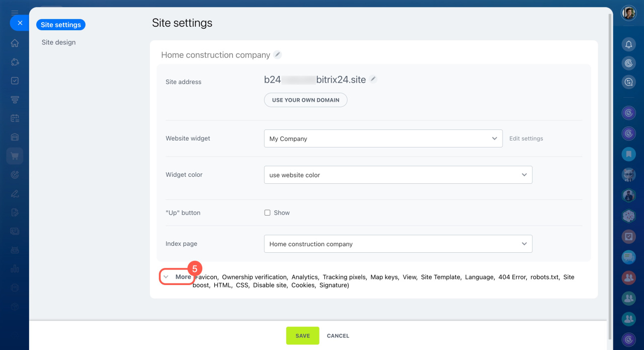
Task: Click the green Save button
Action: pos(302,336)
